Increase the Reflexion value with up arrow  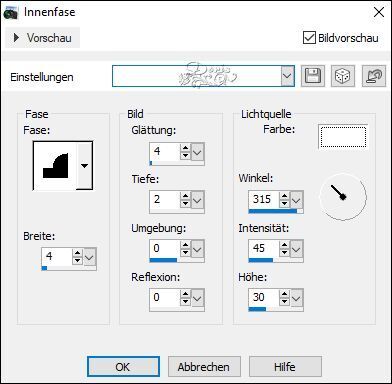pyautogui.click(x=185, y=294)
